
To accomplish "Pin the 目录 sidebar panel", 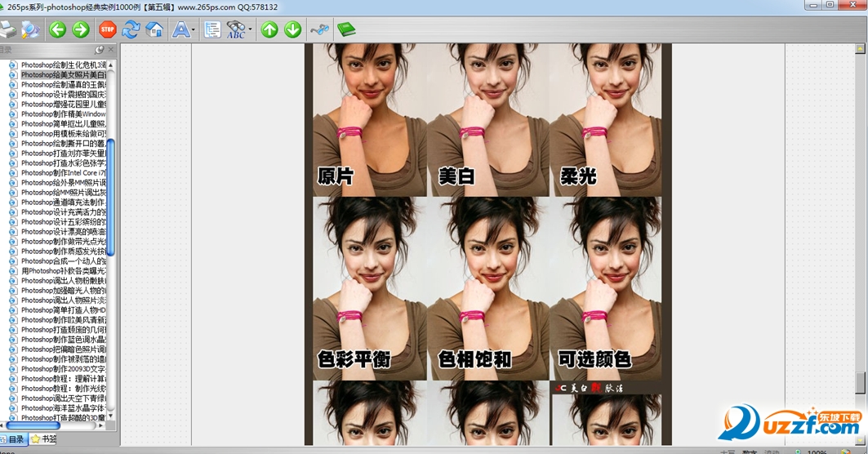I will coord(100,50).
